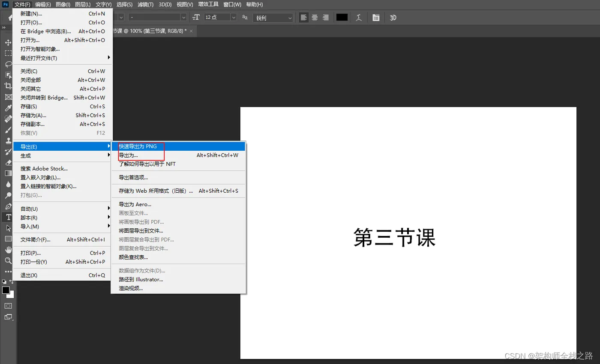Viewport: 600px width, 364px height.
Task: Select the History Brush tool
Action: (x=8, y=152)
